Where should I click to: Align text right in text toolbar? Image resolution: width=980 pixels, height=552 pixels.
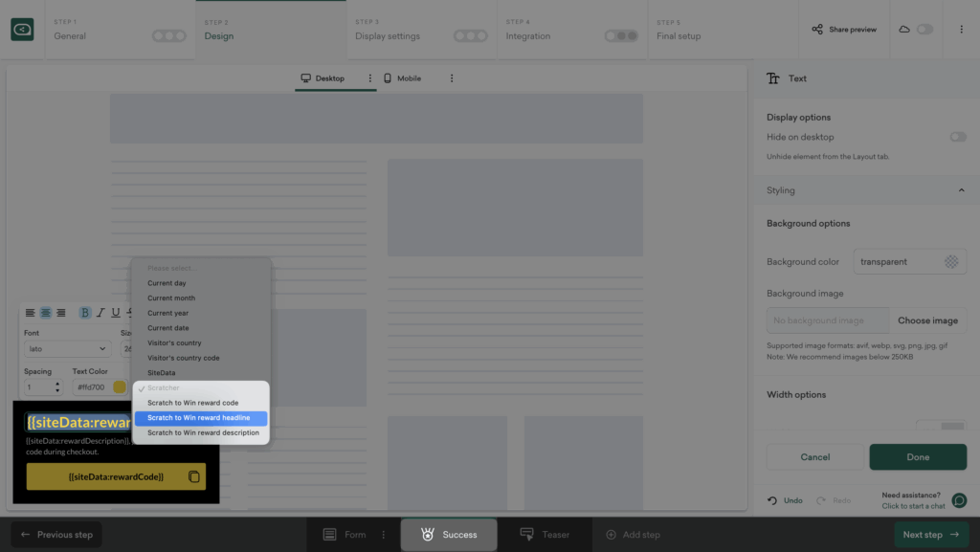click(60, 313)
